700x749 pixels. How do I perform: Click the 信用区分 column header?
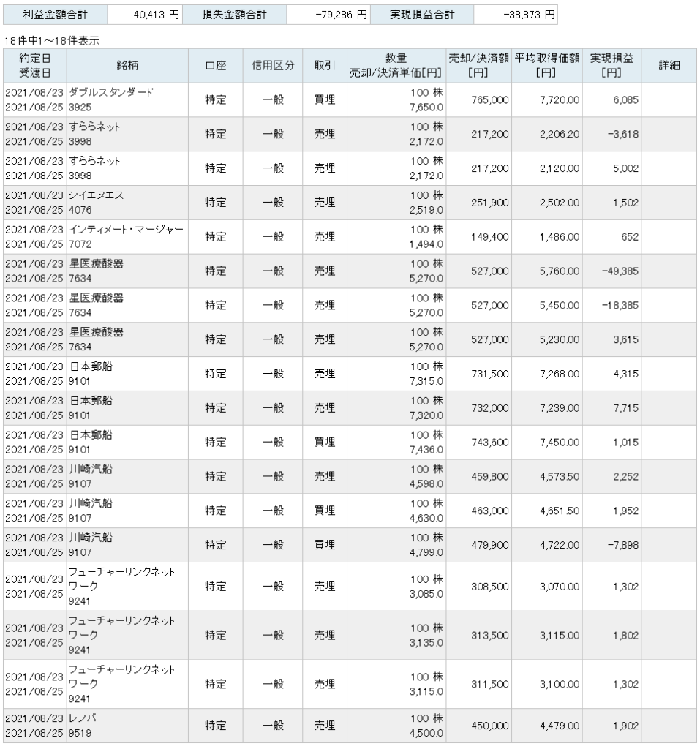[273, 65]
